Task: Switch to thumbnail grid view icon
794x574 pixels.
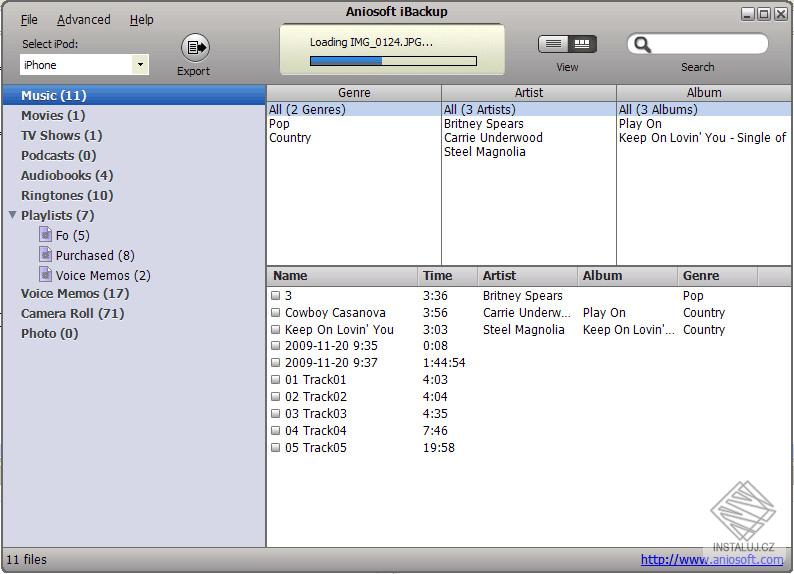Action: [582, 44]
